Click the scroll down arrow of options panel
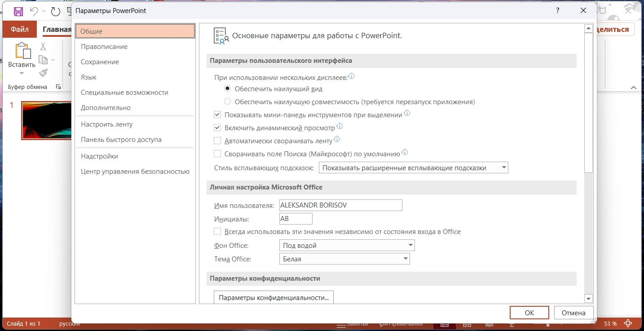Image resolution: width=644 pixels, height=331 pixels. point(588,299)
